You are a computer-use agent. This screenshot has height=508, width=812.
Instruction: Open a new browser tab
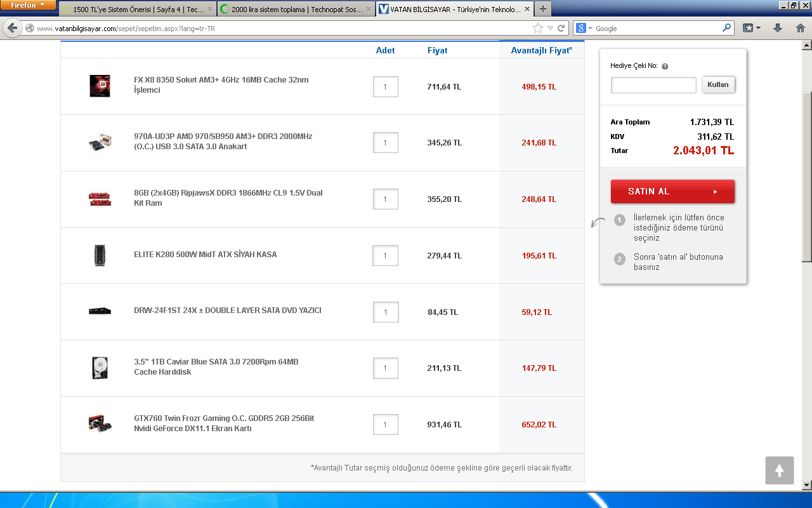point(542,10)
